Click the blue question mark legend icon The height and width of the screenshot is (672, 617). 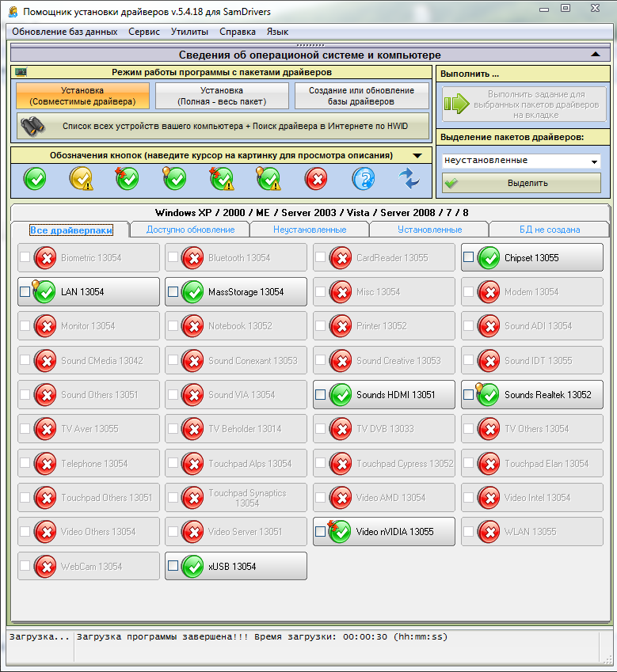(x=364, y=179)
